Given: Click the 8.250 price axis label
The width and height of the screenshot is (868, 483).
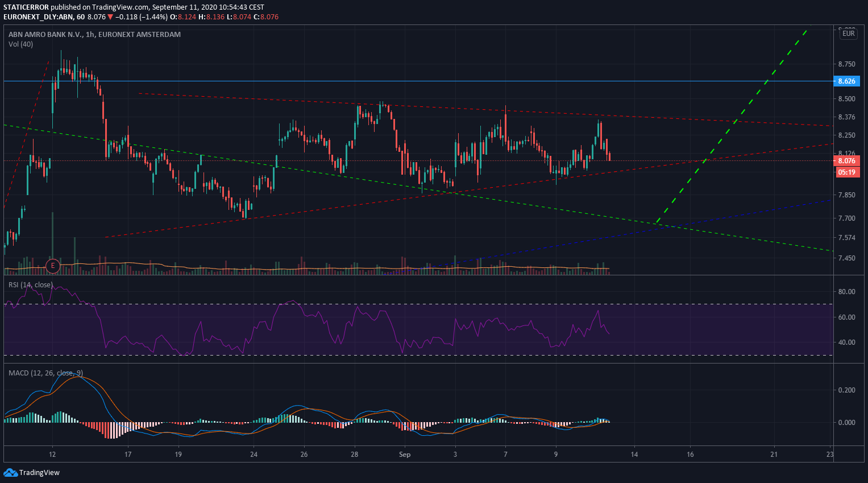Looking at the screenshot, I should click(x=846, y=135).
